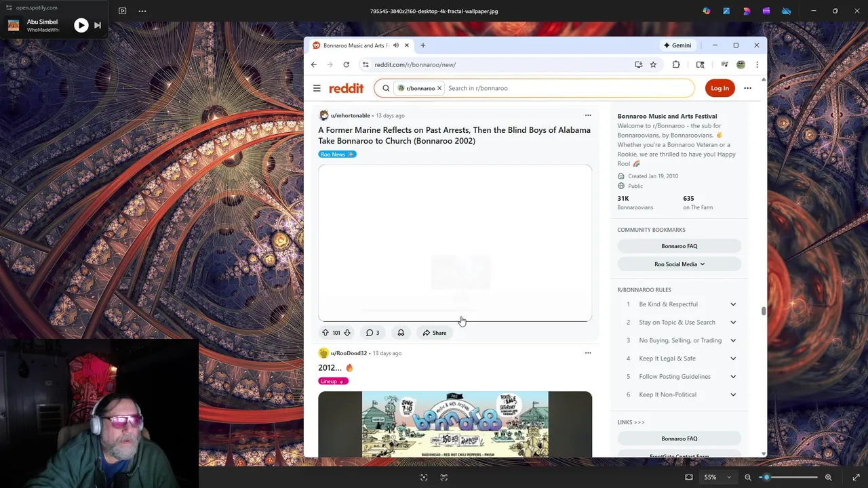
Task: Open the 2012 lineup poster image
Action: pyautogui.click(x=455, y=424)
